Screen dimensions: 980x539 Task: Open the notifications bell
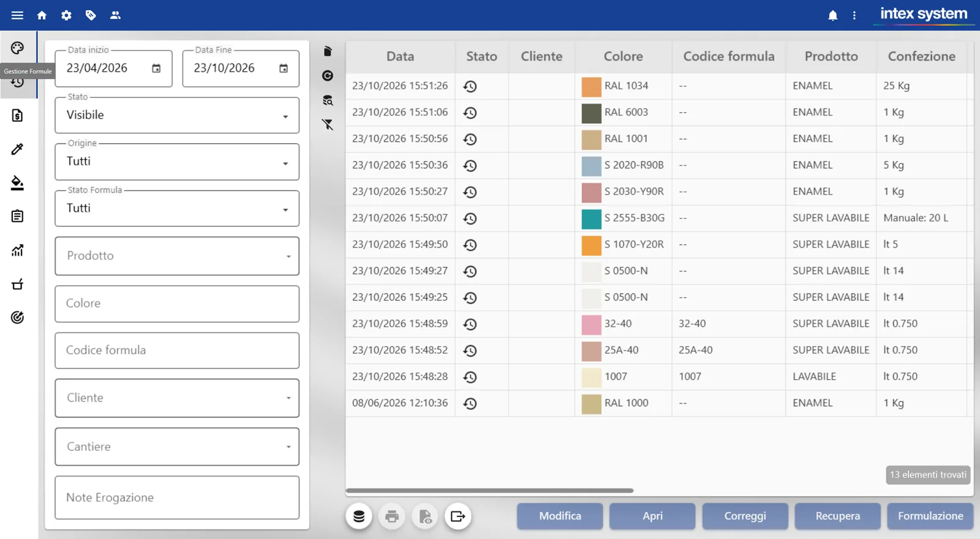tap(832, 15)
